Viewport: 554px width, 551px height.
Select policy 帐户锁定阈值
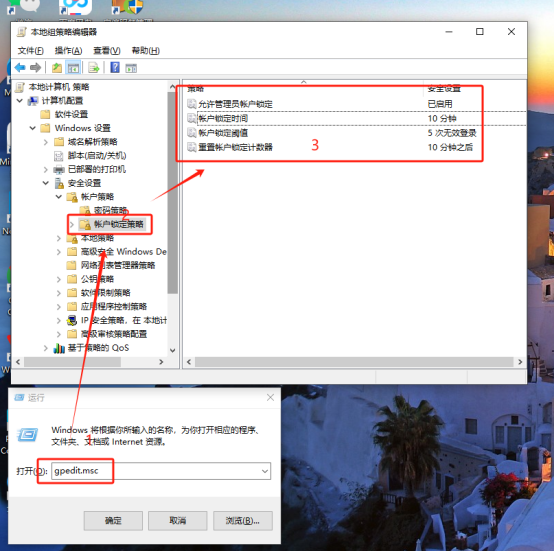223,133
